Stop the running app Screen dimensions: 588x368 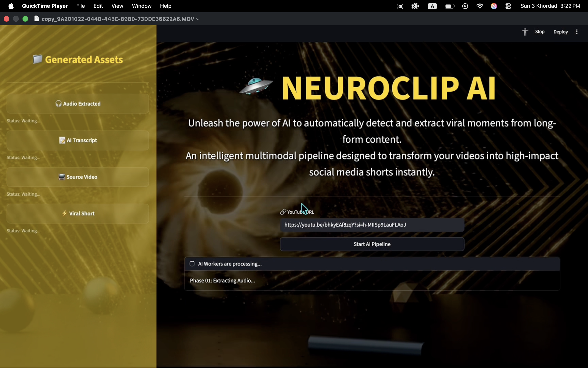tap(540, 32)
